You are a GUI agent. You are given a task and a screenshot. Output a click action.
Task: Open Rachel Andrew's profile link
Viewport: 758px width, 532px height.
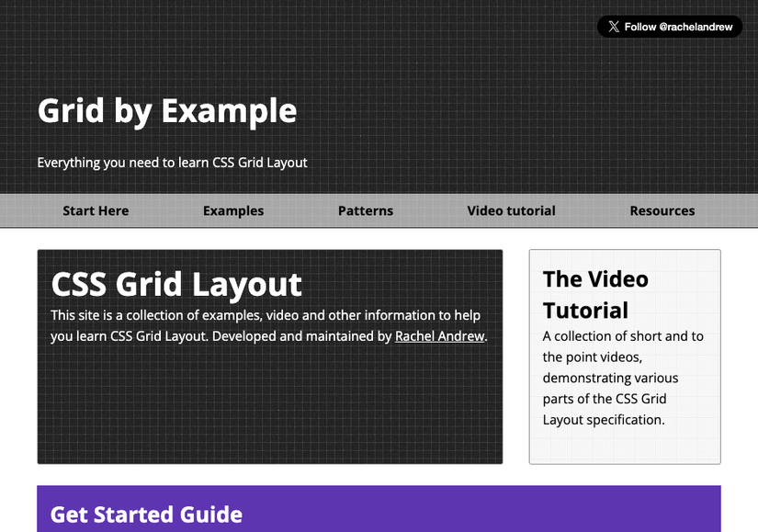coord(439,335)
